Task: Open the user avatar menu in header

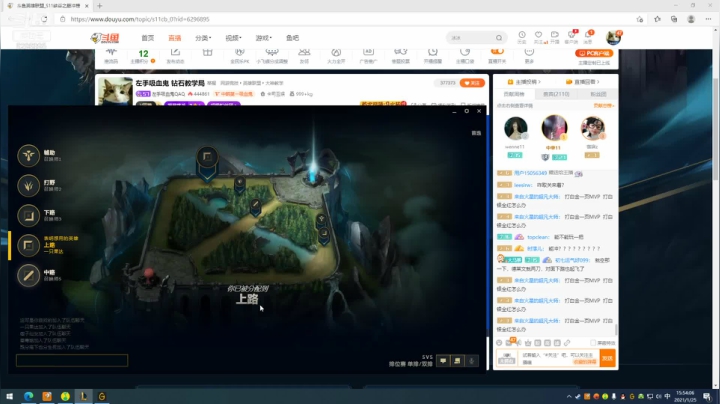Action: tap(613, 38)
